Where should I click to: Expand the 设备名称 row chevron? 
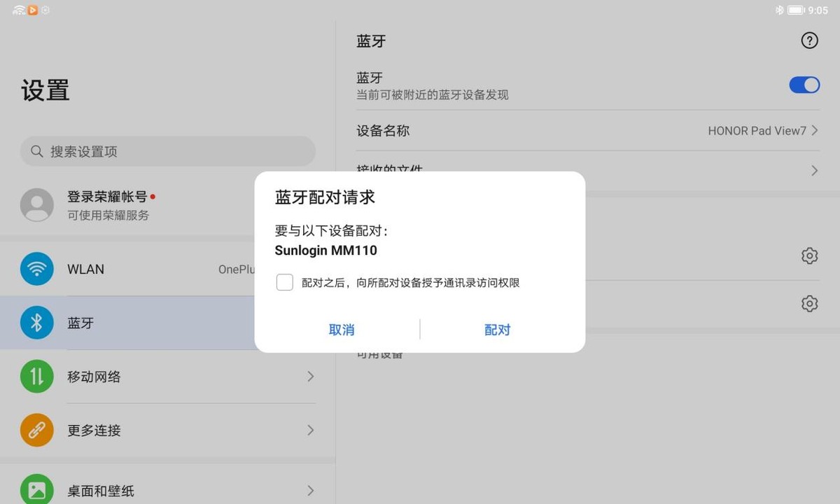pyautogui.click(x=813, y=130)
